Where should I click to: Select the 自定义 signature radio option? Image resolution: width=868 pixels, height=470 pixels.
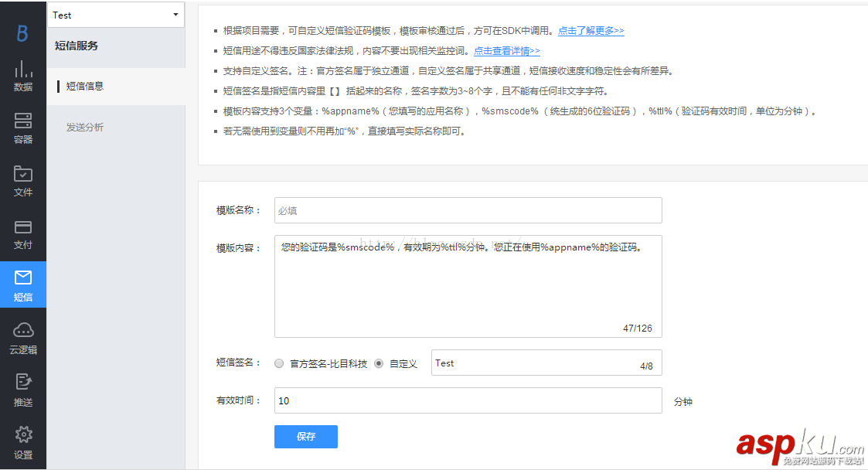pos(377,363)
